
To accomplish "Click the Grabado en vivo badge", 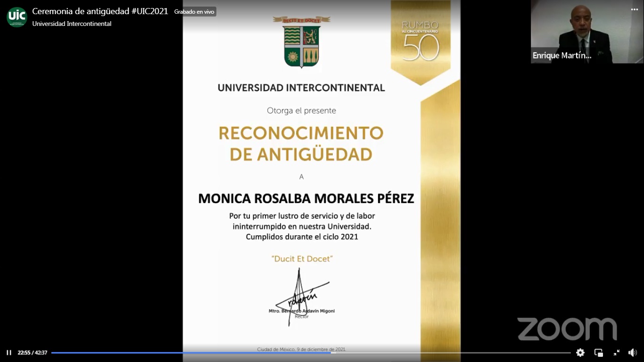I will pyautogui.click(x=194, y=12).
